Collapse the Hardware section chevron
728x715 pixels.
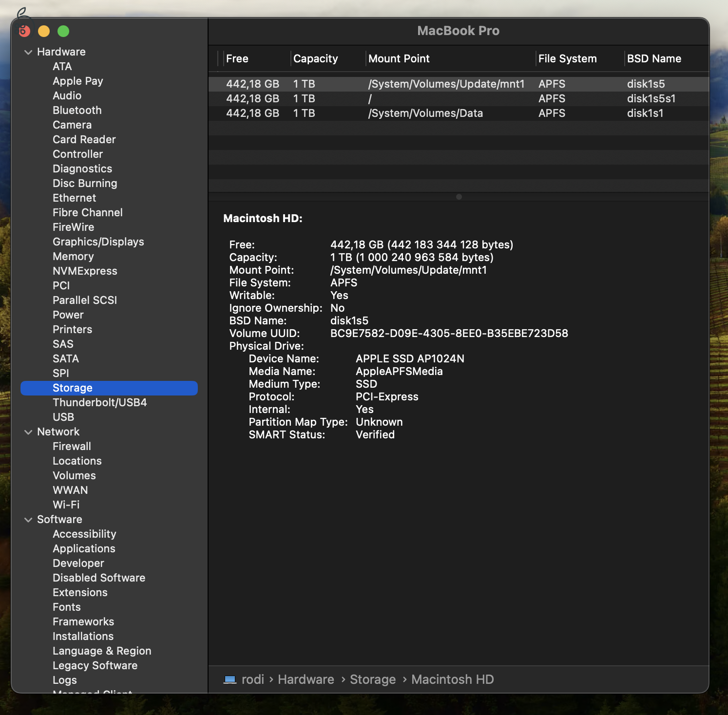(28, 52)
